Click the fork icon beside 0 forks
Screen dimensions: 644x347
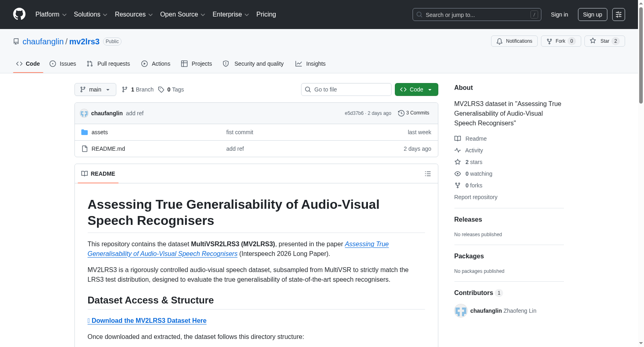point(458,185)
